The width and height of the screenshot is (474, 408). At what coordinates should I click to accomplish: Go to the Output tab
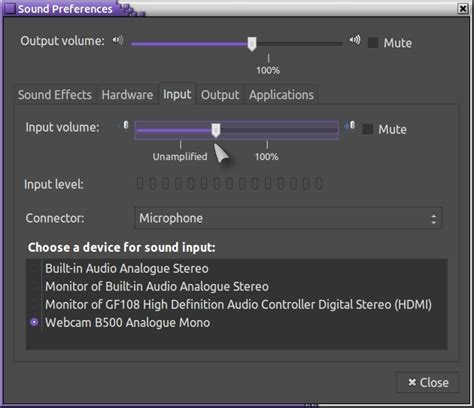pyautogui.click(x=220, y=95)
